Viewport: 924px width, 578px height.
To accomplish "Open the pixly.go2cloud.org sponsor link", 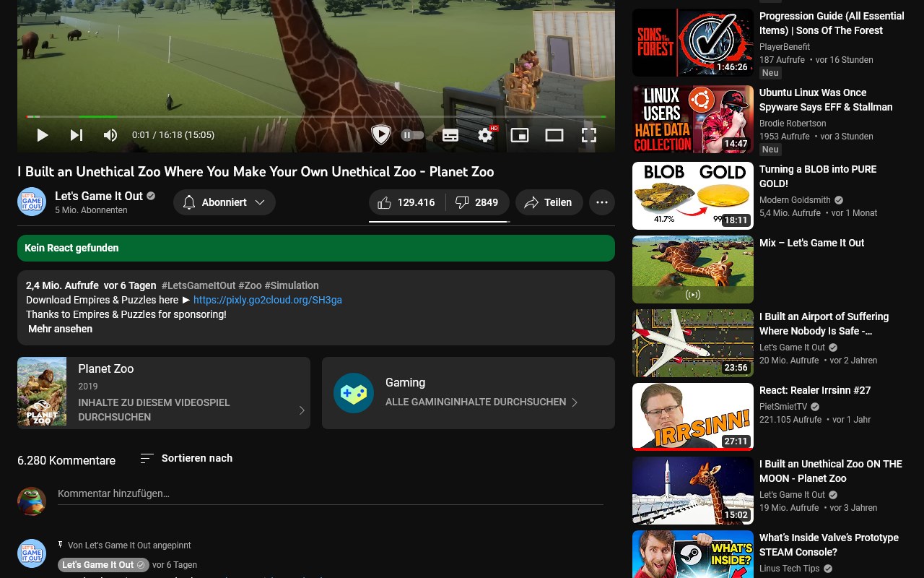I will point(268,300).
